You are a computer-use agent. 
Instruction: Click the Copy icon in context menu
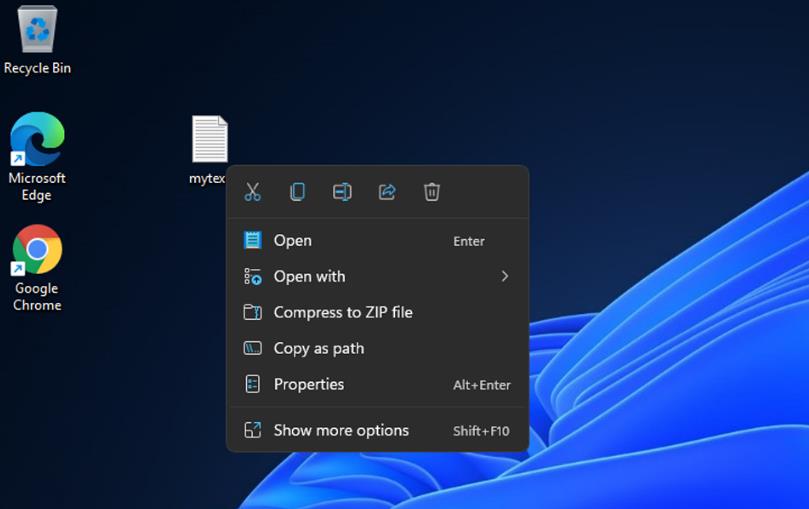297,192
